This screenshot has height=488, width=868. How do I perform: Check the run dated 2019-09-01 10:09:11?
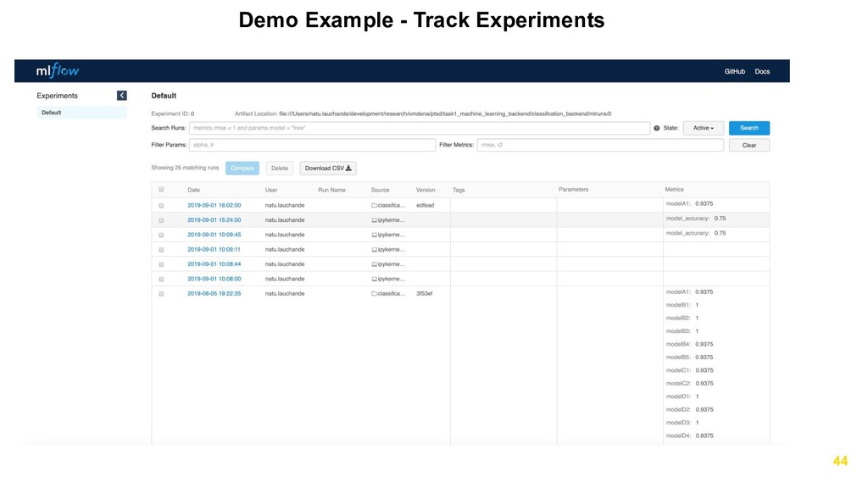161,250
